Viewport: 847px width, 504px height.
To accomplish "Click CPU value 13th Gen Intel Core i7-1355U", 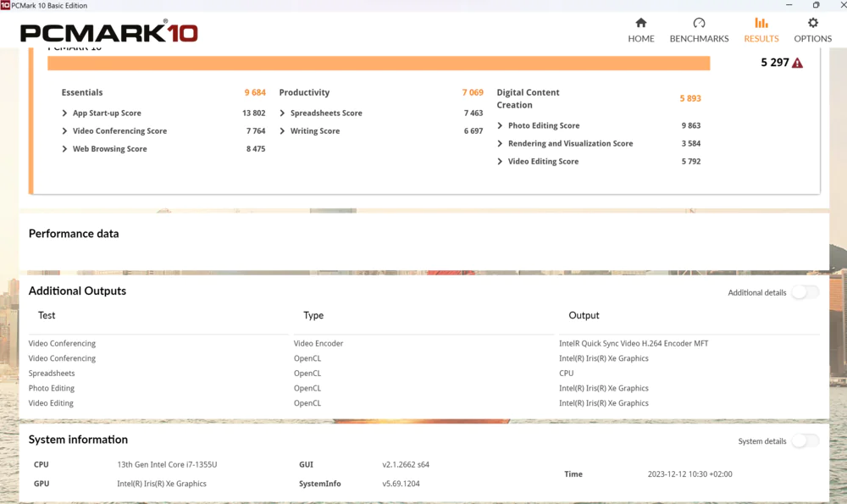I will [x=167, y=464].
